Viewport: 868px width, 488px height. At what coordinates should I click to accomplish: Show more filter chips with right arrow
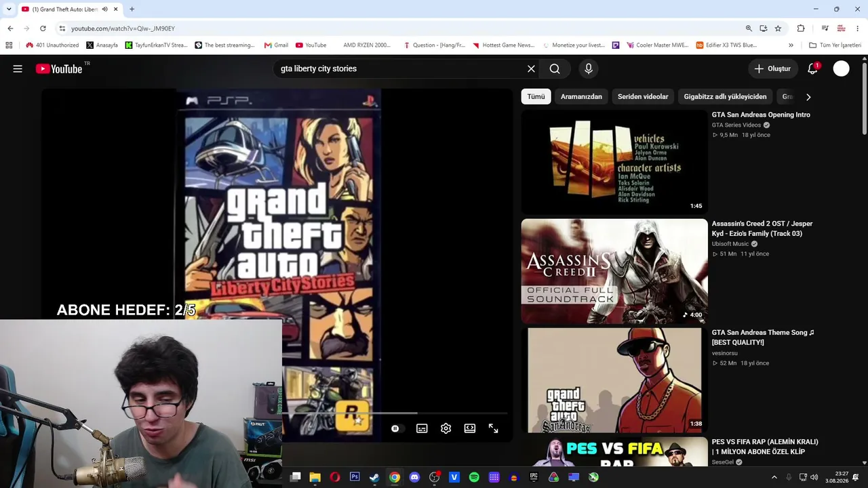[x=808, y=96]
